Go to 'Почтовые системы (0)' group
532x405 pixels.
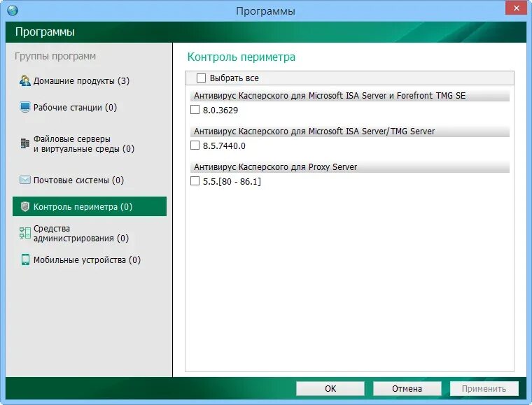pos(90,180)
